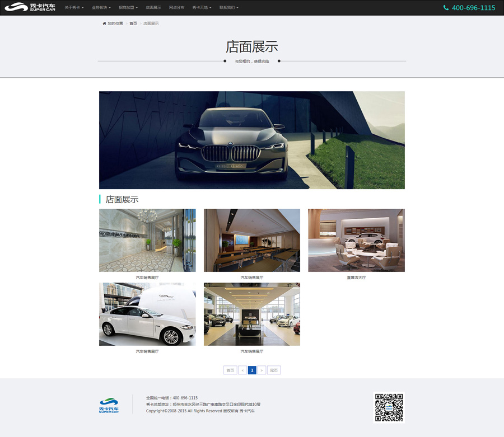Click the blue 秀卡汽车 footer logo
The width and height of the screenshot is (504, 437).
(109, 405)
